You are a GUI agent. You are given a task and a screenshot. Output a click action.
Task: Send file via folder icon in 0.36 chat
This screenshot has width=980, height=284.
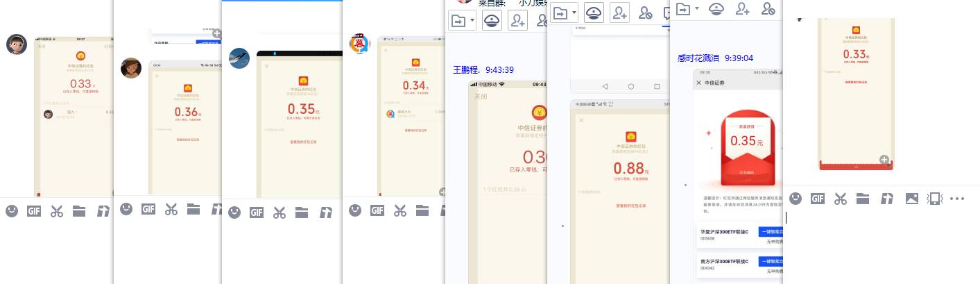coord(193,208)
